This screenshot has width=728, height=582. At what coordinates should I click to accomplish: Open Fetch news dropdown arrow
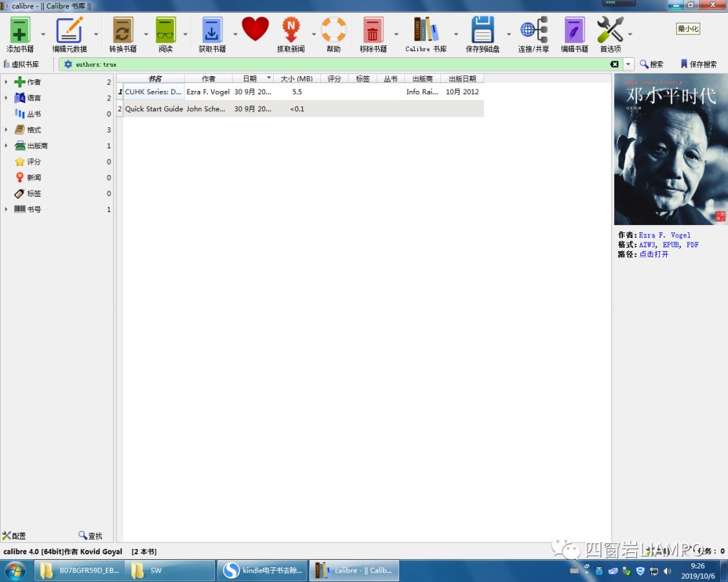point(314,34)
